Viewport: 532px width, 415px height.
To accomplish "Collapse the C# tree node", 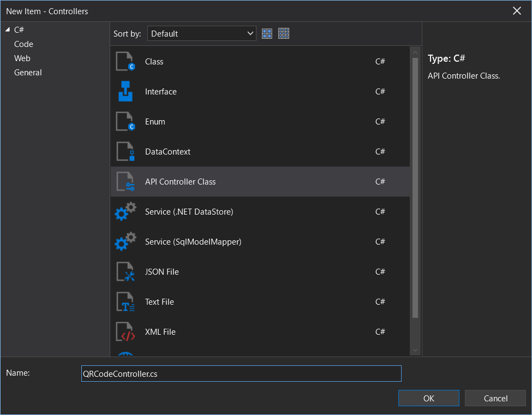I will [x=8, y=29].
